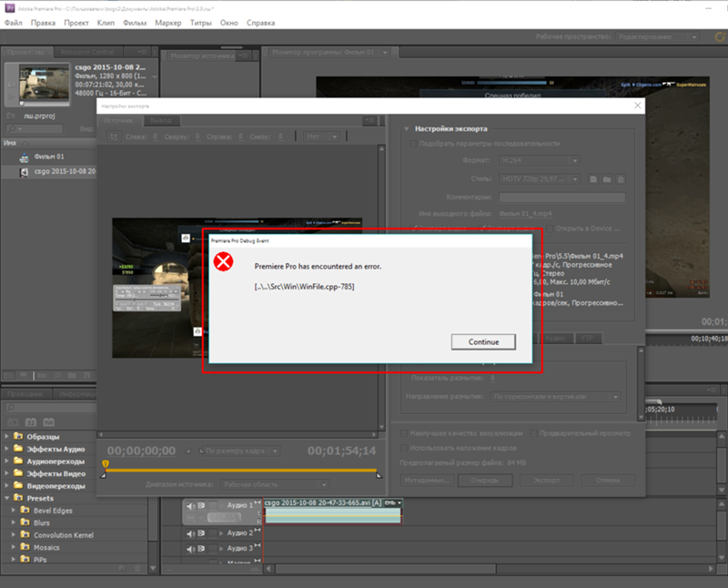Click the Метаданные... button
Viewport: 728px width, 588px height.
click(x=427, y=481)
